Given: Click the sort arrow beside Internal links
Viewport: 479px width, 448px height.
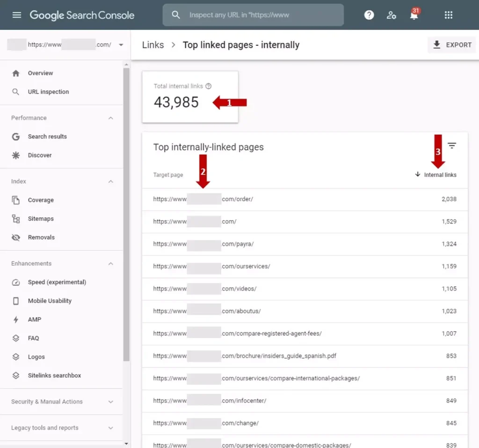Looking at the screenshot, I should tap(418, 174).
